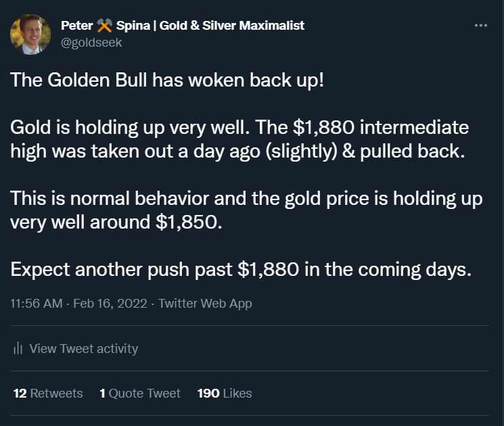Click the "Likes" label text
504x426 pixels.
point(237,393)
